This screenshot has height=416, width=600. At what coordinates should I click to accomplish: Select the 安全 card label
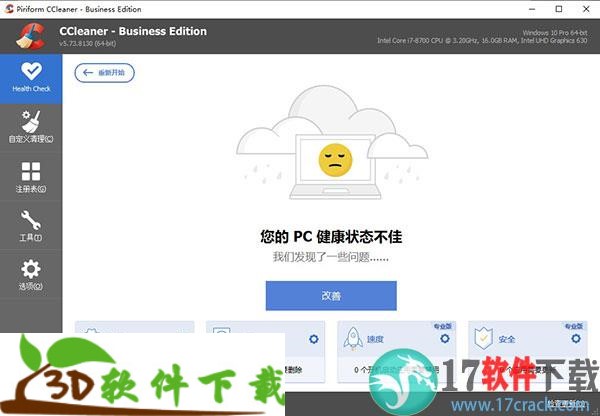pyautogui.click(x=507, y=339)
